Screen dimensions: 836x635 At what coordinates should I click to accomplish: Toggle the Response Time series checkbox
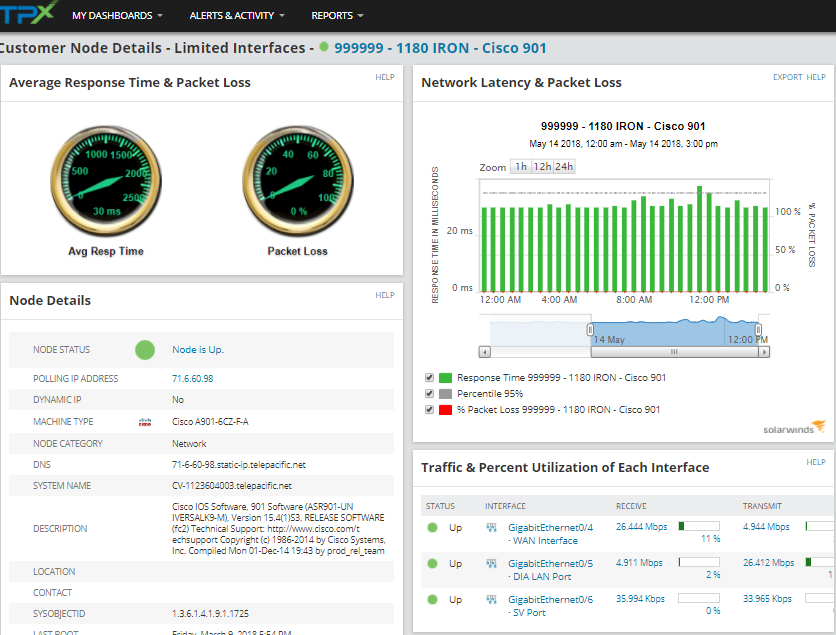point(429,377)
